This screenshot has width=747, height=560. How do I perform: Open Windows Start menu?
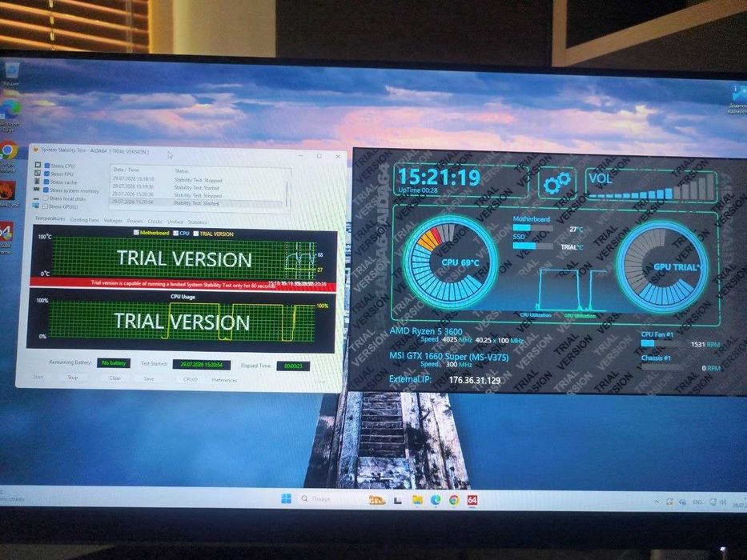coord(287,498)
